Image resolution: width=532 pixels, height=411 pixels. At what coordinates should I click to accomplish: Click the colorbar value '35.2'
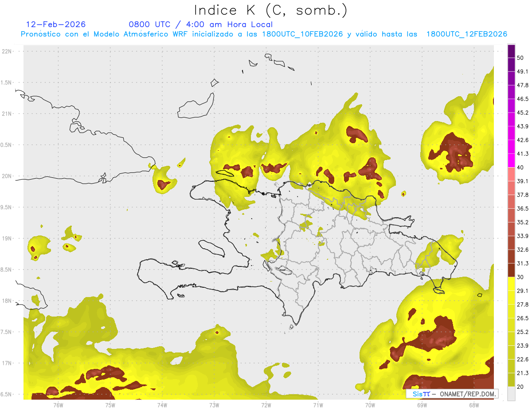pyautogui.click(x=523, y=222)
